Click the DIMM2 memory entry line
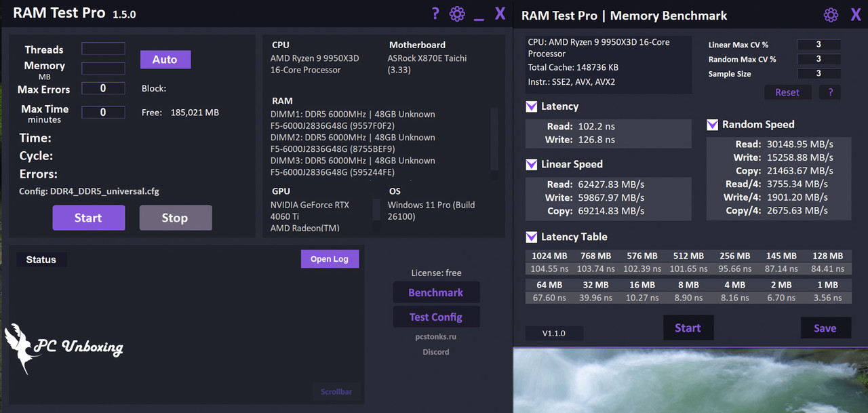 pyautogui.click(x=353, y=143)
